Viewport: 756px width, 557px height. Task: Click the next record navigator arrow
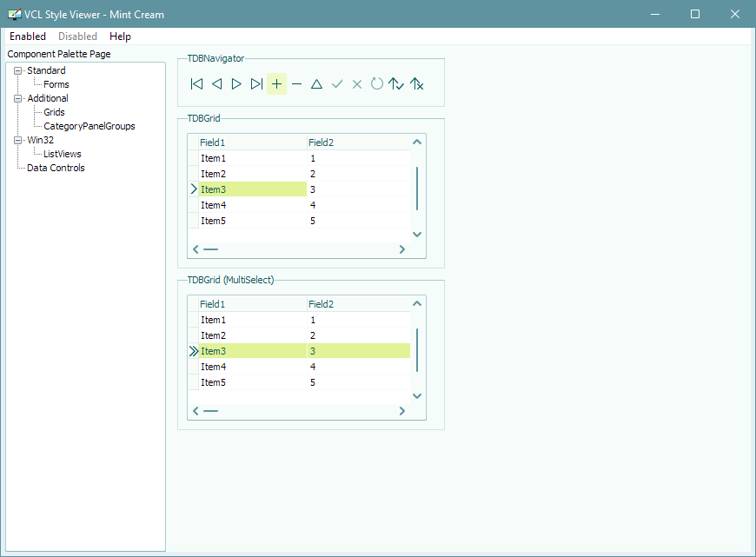click(x=236, y=84)
